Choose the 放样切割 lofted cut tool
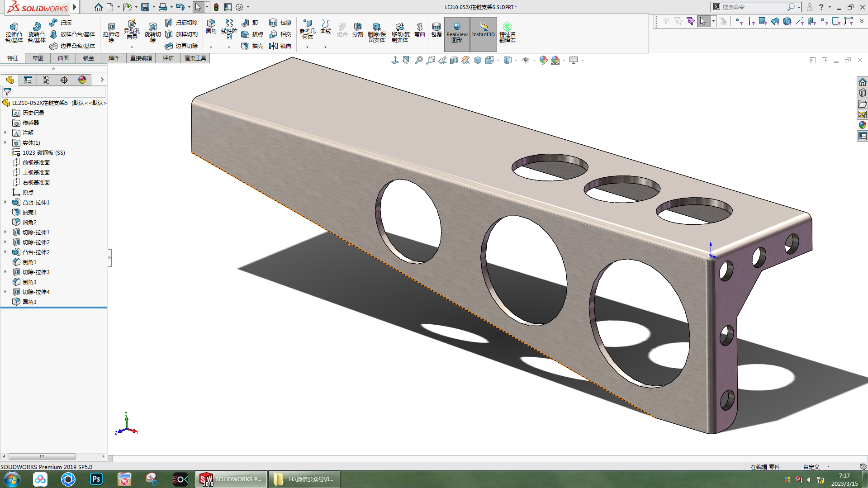 click(x=181, y=34)
